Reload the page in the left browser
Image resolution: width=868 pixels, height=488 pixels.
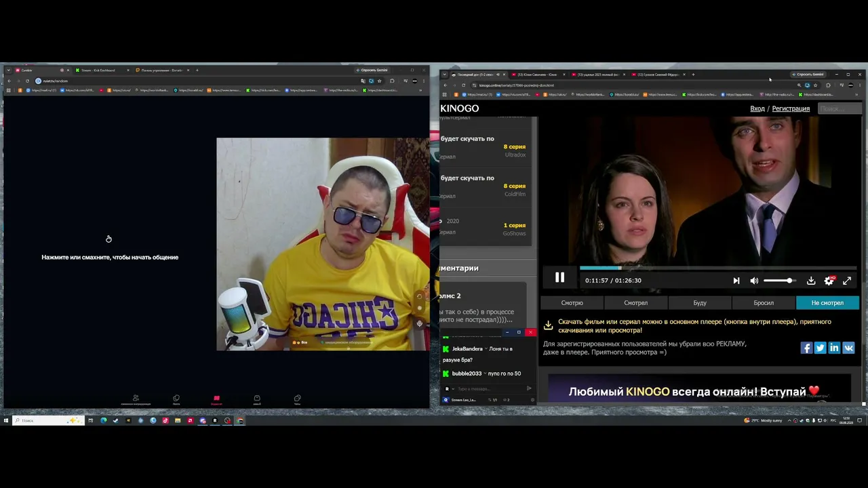click(28, 81)
